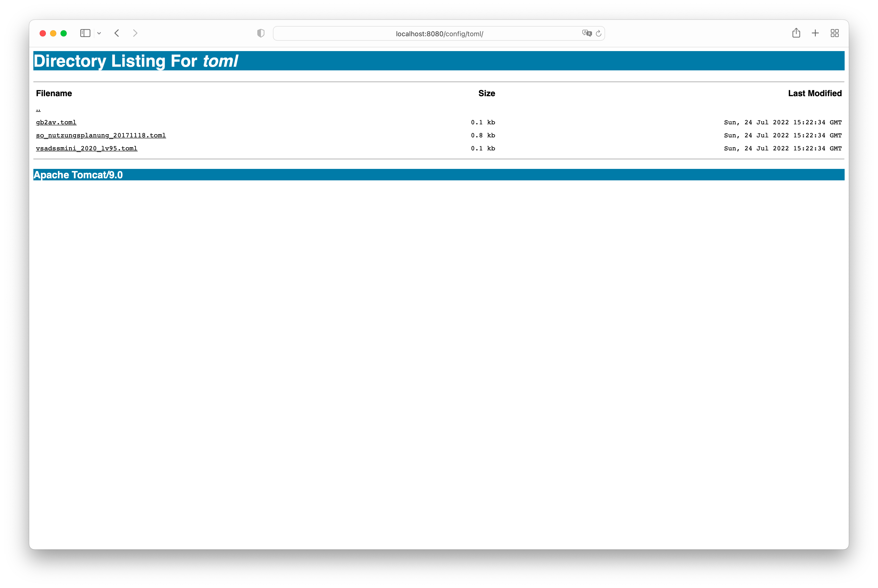Reload the page with the refresh icon

click(599, 33)
